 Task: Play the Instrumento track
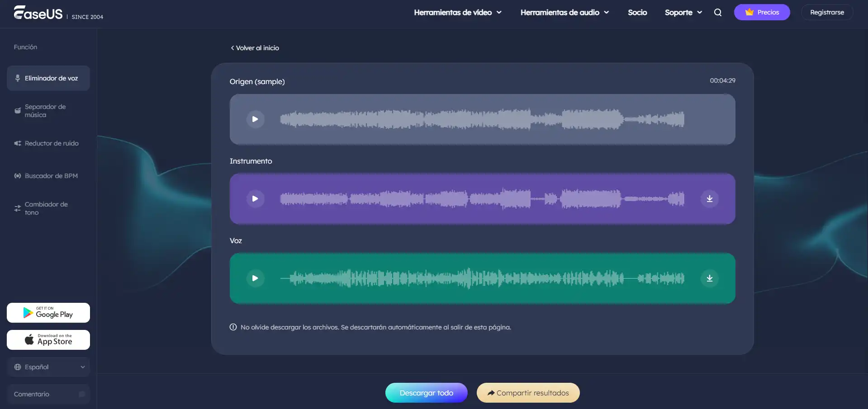pos(255,199)
